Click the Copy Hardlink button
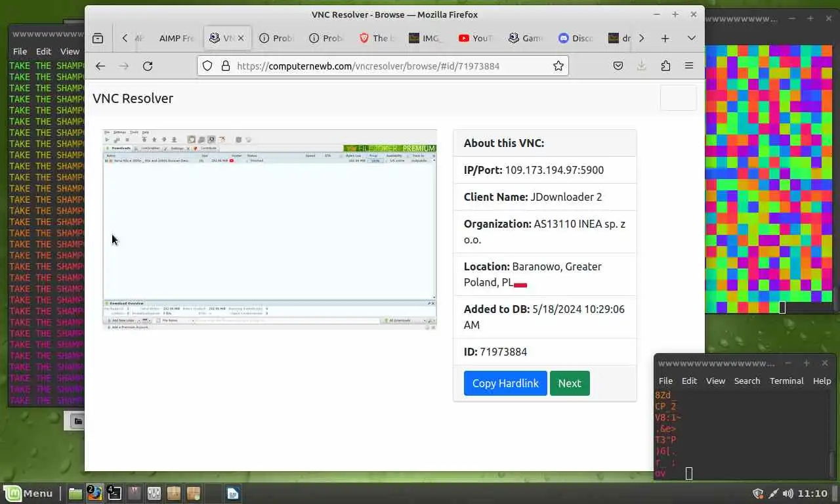The height and width of the screenshot is (504, 840). (505, 383)
